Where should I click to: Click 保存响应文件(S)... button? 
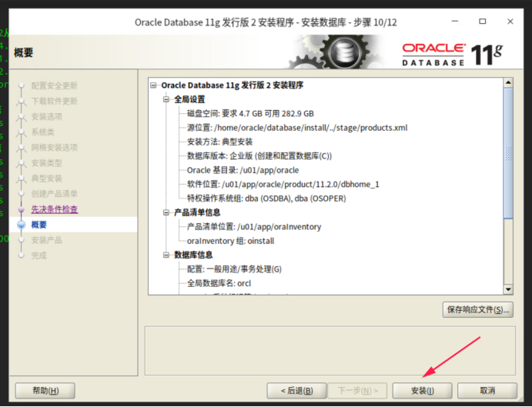point(477,309)
